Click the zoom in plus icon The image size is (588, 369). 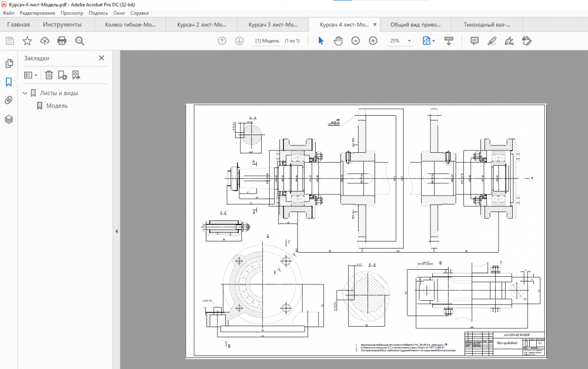373,41
